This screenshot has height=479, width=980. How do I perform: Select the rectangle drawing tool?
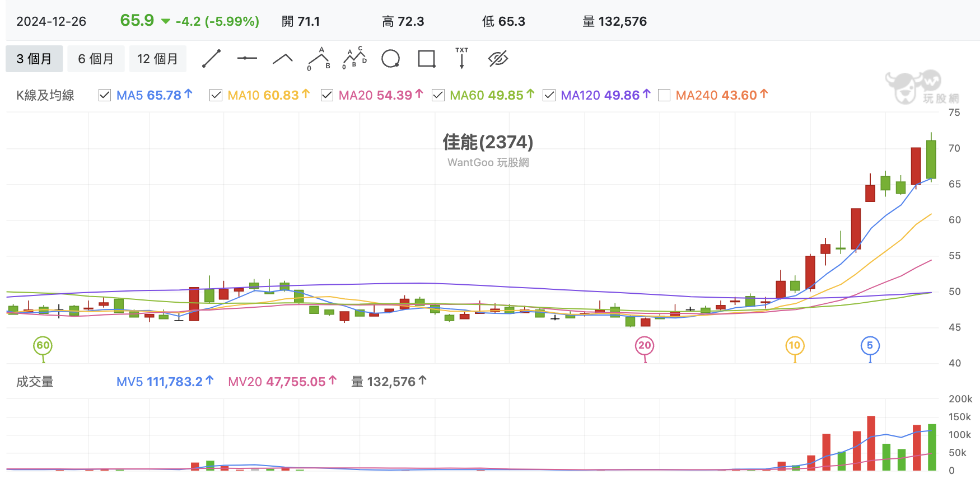pos(427,59)
